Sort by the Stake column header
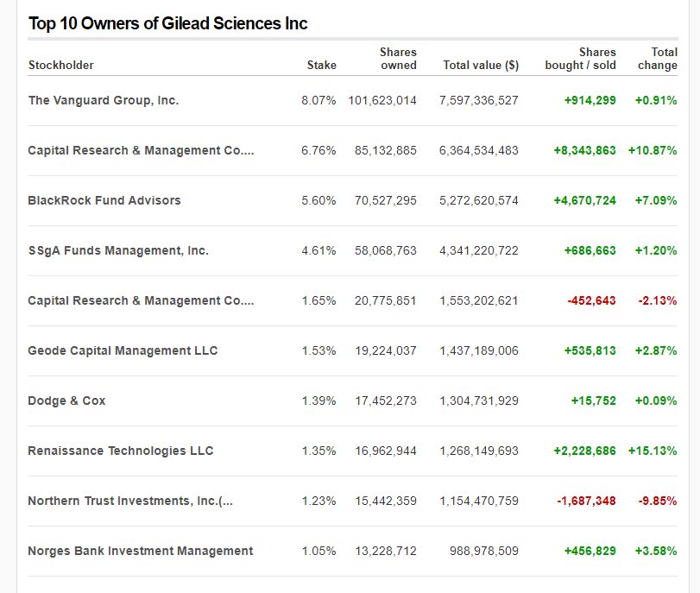The height and width of the screenshot is (593, 700). [x=321, y=65]
